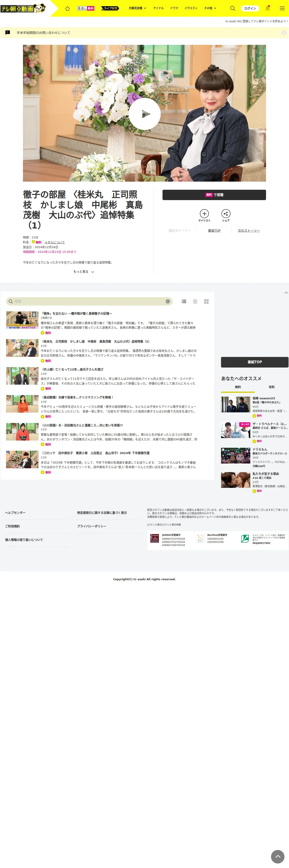Dismiss the year-end notice banner
Image resolution: width=289 pixels, height=868 pixels.
click(284, 33)
